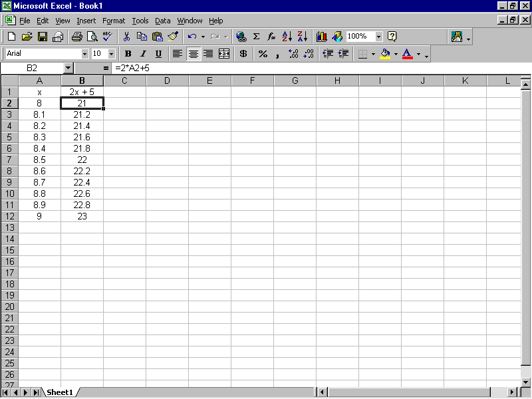The width and height of the screenshot is (532, 399).
Task: Decrease decimal places
Action: coord(309,54)
